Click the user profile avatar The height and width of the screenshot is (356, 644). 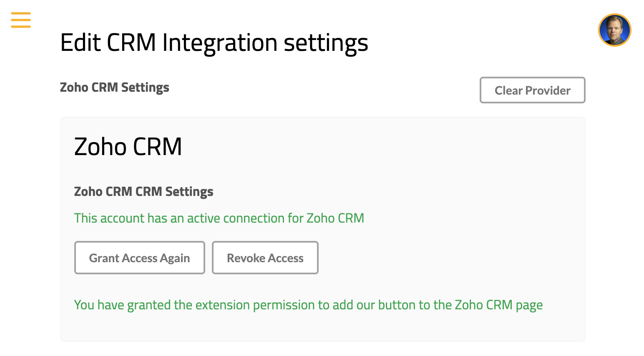pos(614,30)
